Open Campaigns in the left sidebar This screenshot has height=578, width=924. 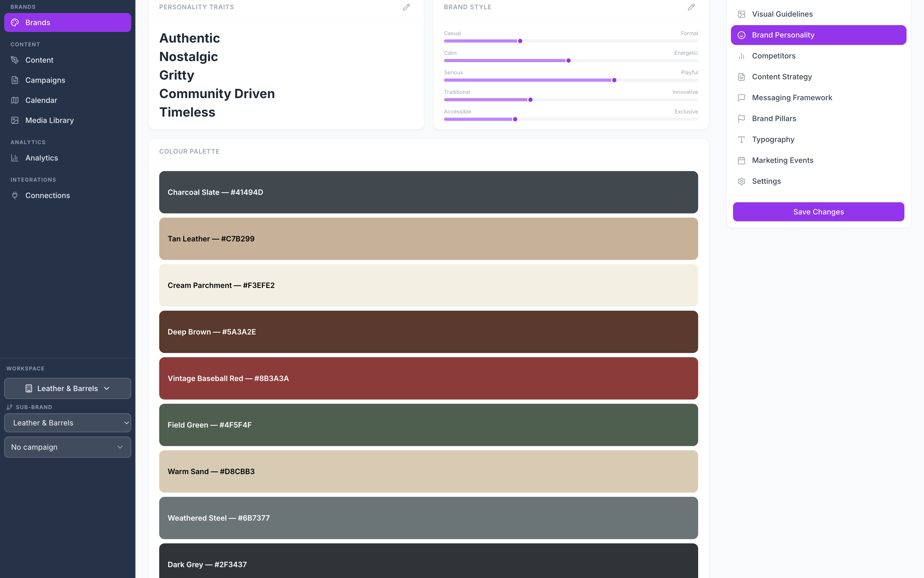click(45, 80)
